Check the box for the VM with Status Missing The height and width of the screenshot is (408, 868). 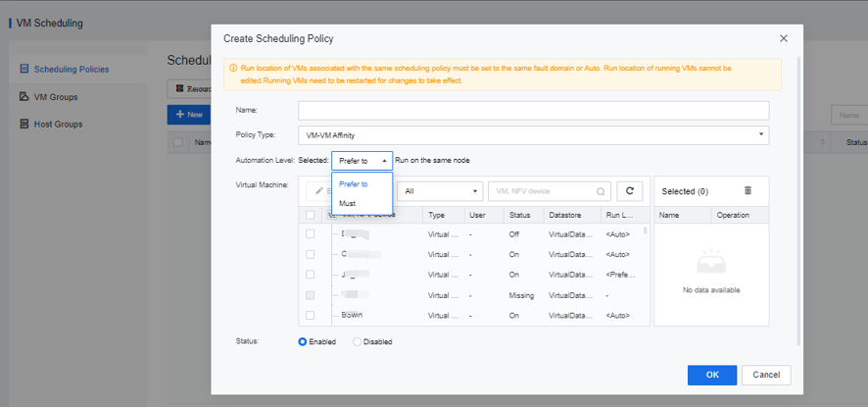(310, 295)
